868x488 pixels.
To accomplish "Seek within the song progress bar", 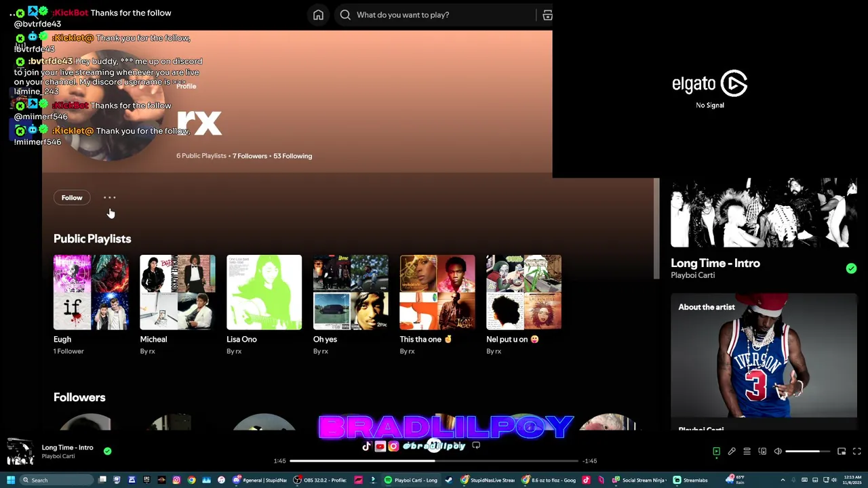I will (x=435, y=461).
